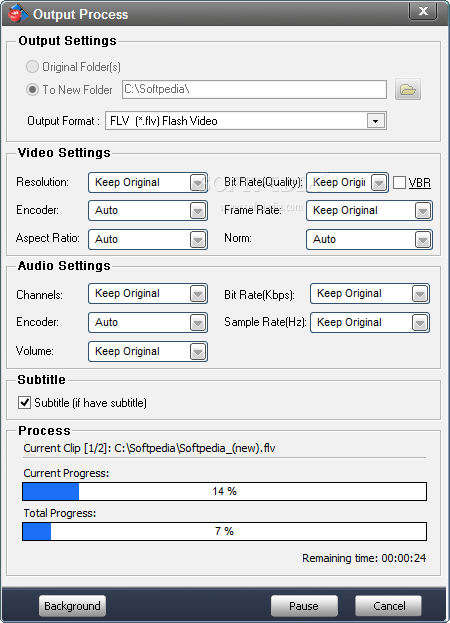
Task: Open the Volume dropdown
Action: tap(148, 352)
